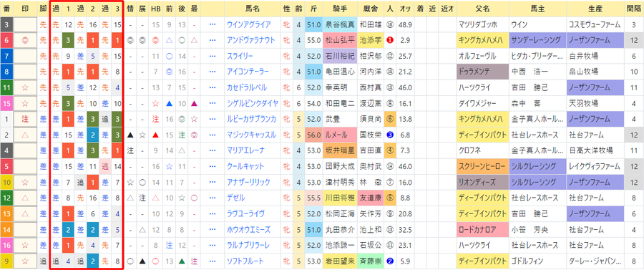Select weight cell 56.0
The height and width of the screenshot is (270, 644).
(x=314, y=135)
